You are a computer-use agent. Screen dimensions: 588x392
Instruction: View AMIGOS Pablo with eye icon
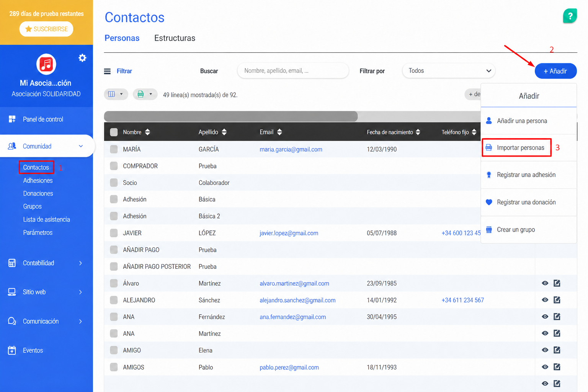(545, 367)
